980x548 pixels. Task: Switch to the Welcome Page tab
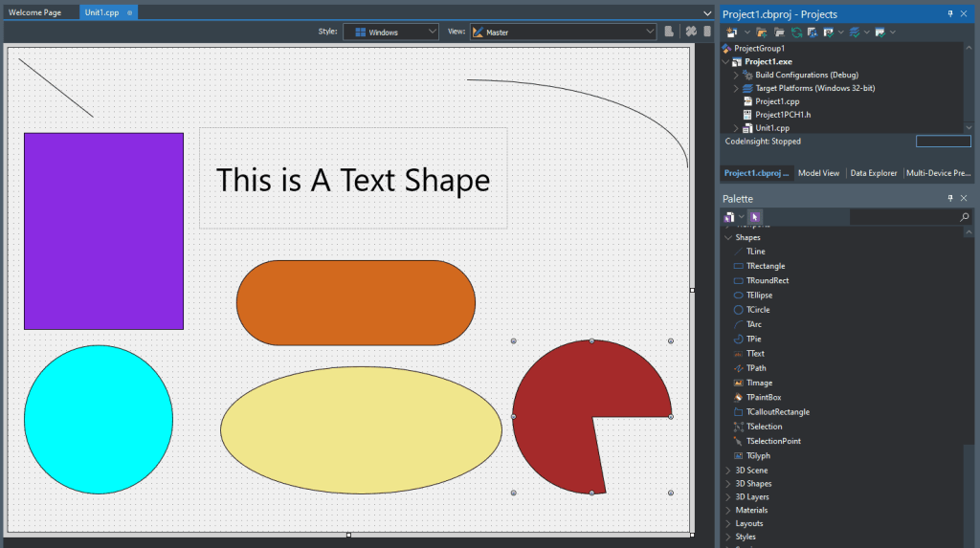(x=35, y=12)
